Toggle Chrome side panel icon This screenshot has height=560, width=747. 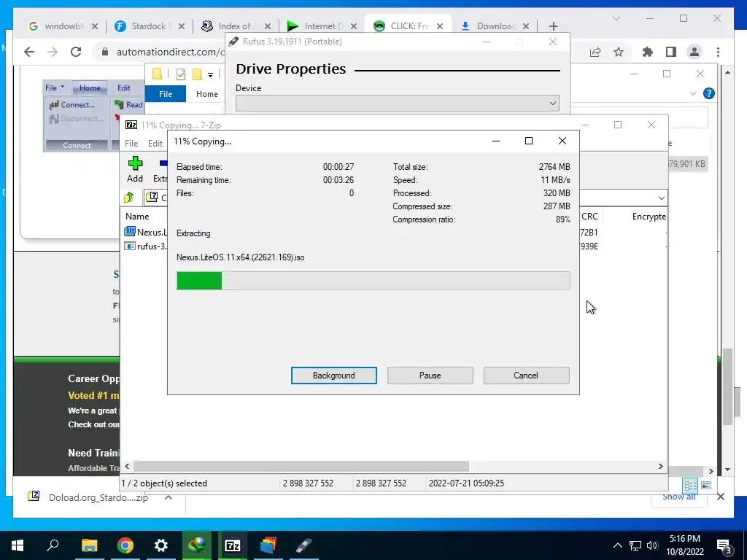(671, 52)
